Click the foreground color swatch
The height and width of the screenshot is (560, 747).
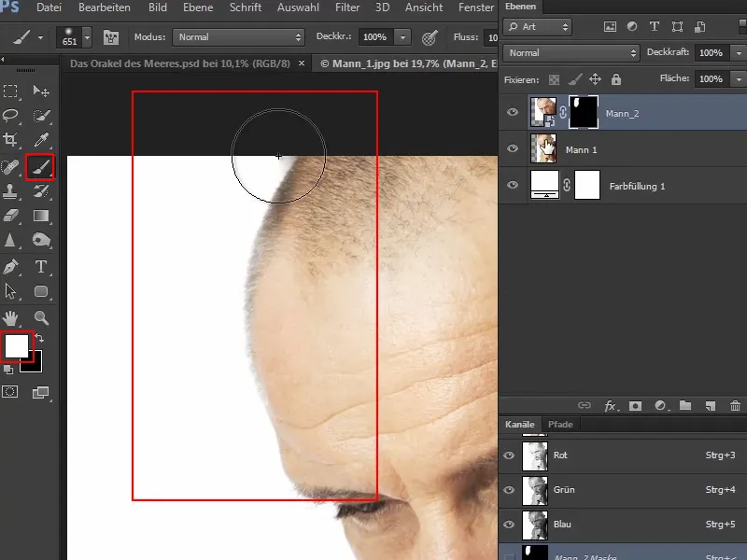[17, 346]
